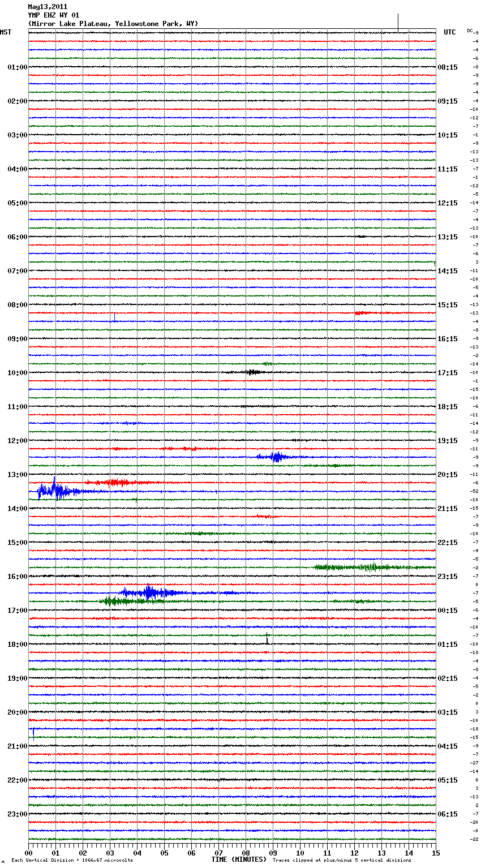
Task: Click the Traces clipped footer note
Action: pyautogui.click(x=342, y=861)
